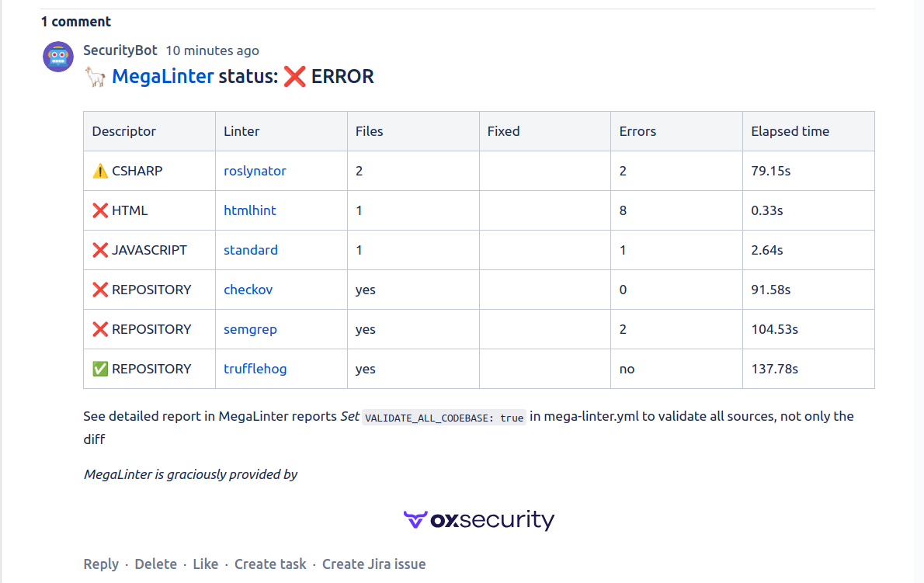Open the trufflehog linter link

coord(255,369)
